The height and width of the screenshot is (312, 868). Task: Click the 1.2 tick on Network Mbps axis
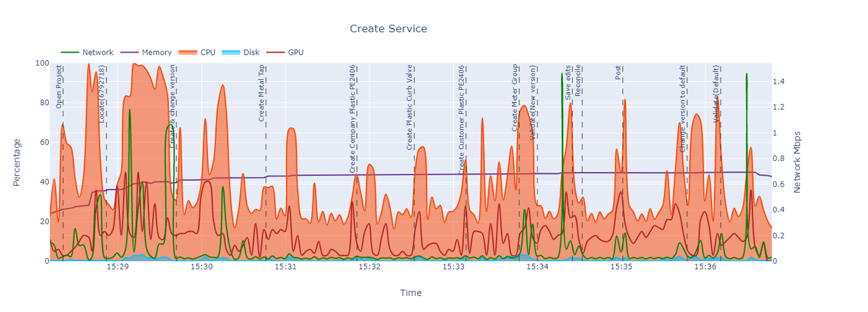779,107
